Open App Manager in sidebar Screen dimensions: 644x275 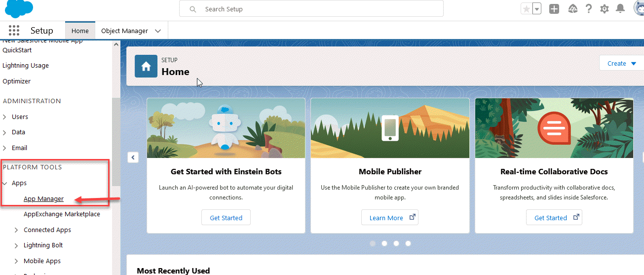pos(43,198)
